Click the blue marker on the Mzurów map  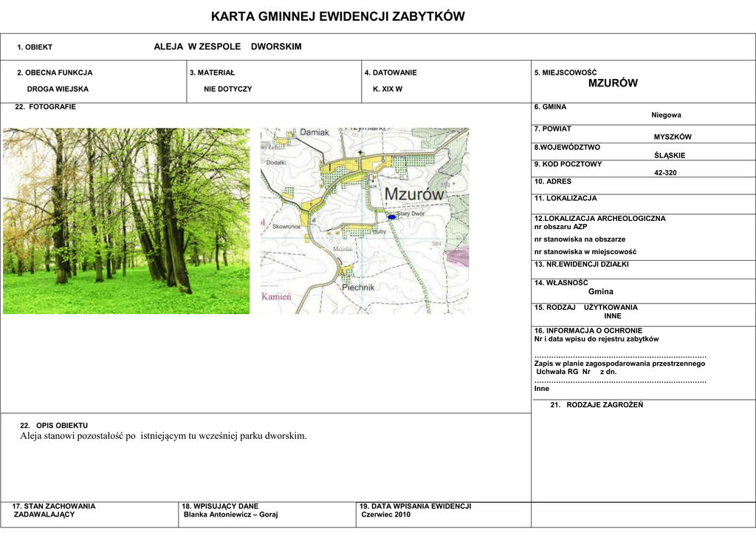pos(391,217)
